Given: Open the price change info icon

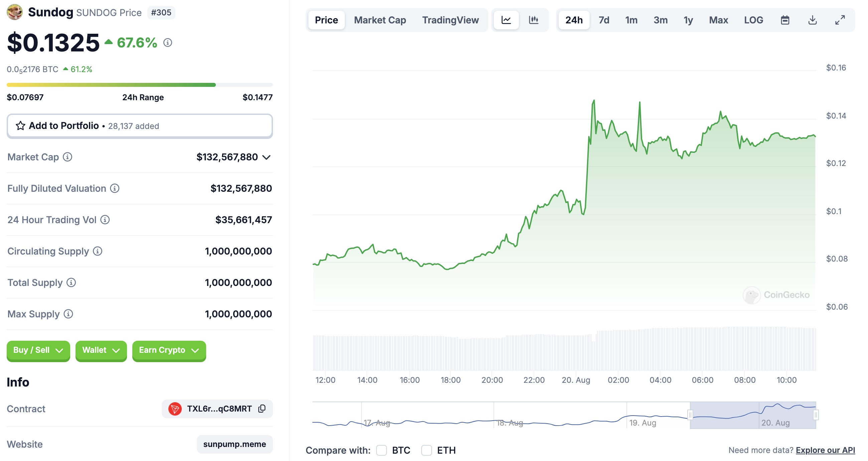Looking at the screenshot, I should pos(168,43).
